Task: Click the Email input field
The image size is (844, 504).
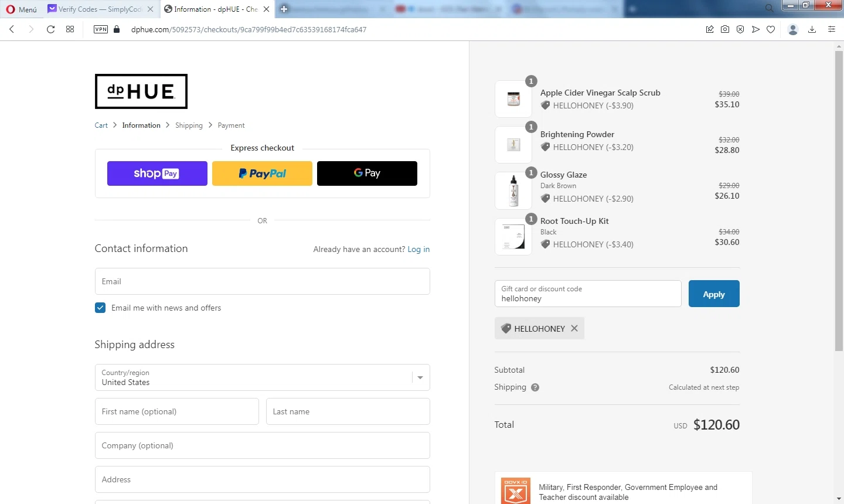Action: point(263,281)
